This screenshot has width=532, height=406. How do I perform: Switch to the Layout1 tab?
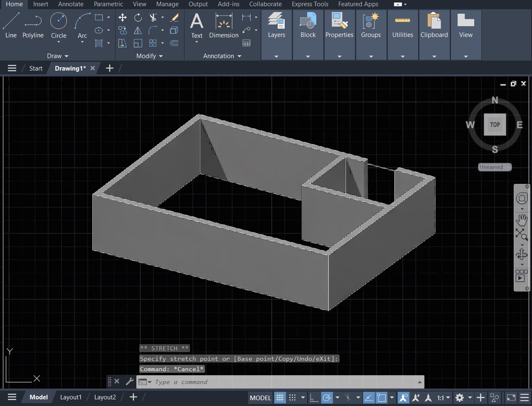71,397
